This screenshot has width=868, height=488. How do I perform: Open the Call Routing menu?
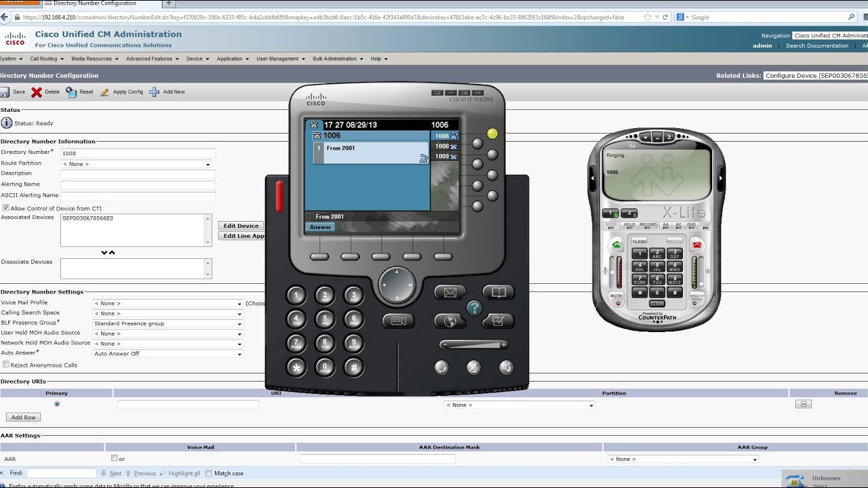click(x=46, y=59)
